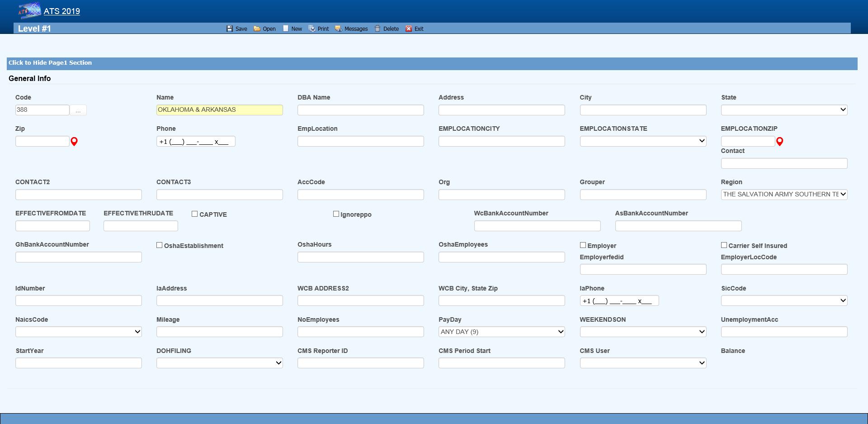Enable the CAPTIVE checkbox

click(195, 214)
